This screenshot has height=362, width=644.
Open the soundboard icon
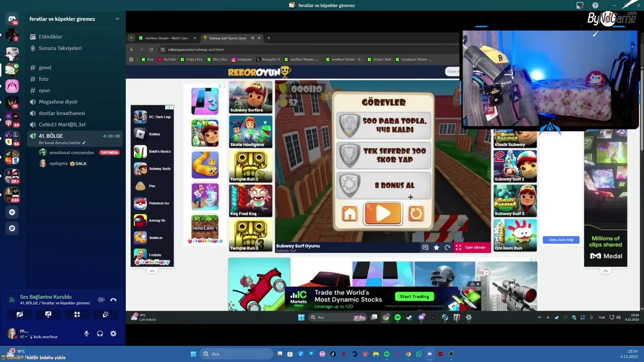(x=106, y=314)
